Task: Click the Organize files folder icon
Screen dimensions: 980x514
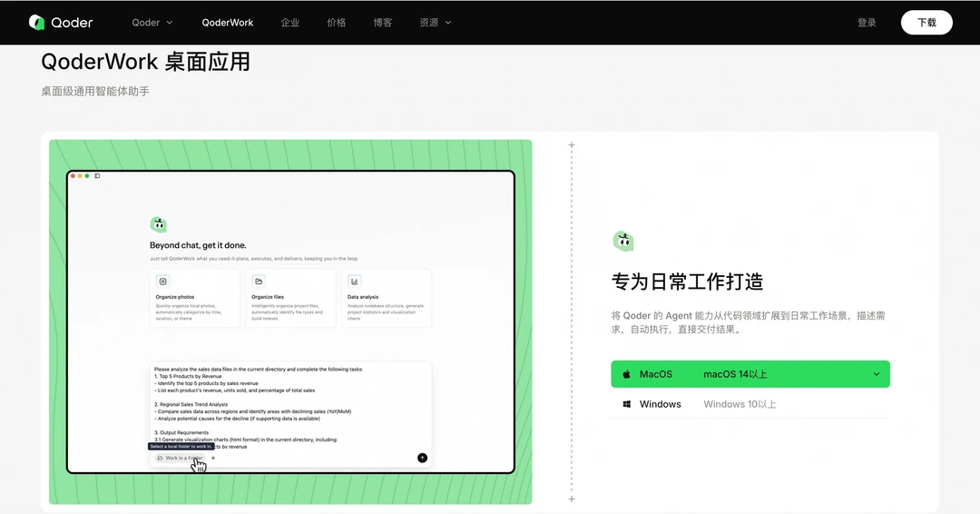Action: [259, 282]
